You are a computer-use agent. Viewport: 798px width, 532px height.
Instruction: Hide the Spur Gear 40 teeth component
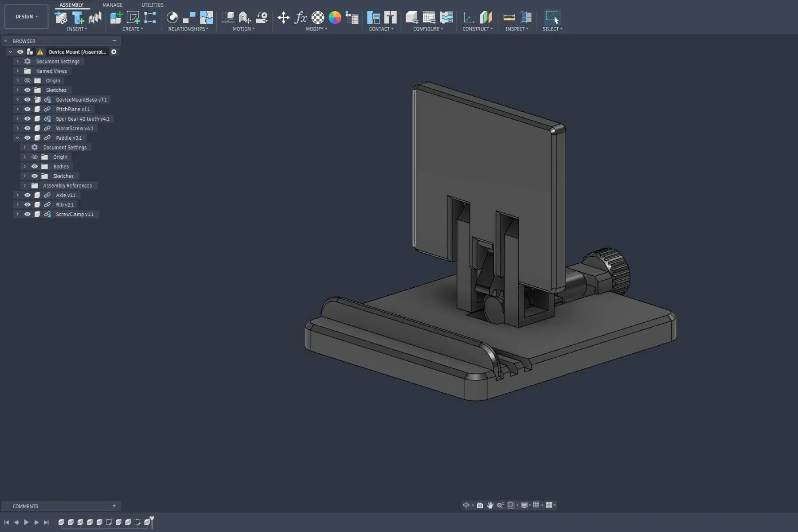point(27,119)
